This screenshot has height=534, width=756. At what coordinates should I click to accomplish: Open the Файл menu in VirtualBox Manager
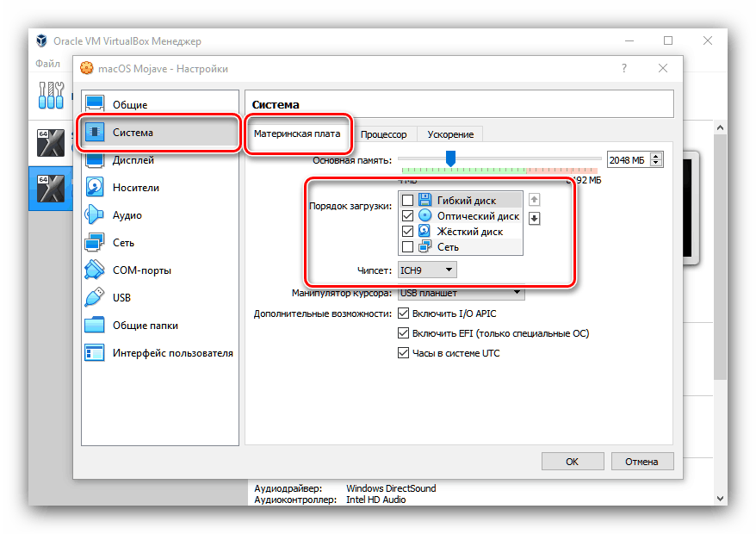[x=47, y=63]
